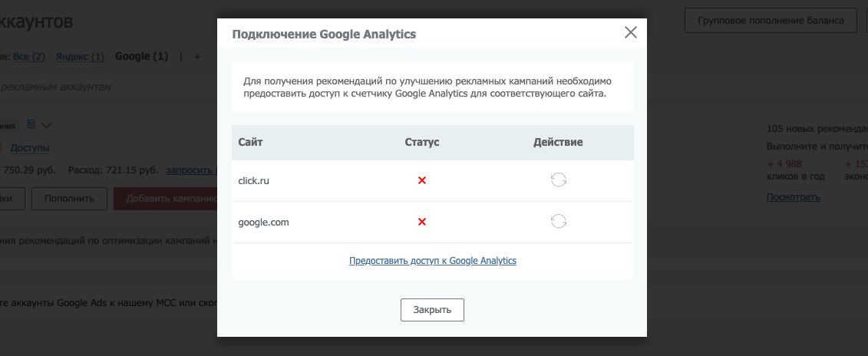The width and height of the screenshot is (868, 356).
Task: Click the plus icon after Google (1)
Action: 197,57
